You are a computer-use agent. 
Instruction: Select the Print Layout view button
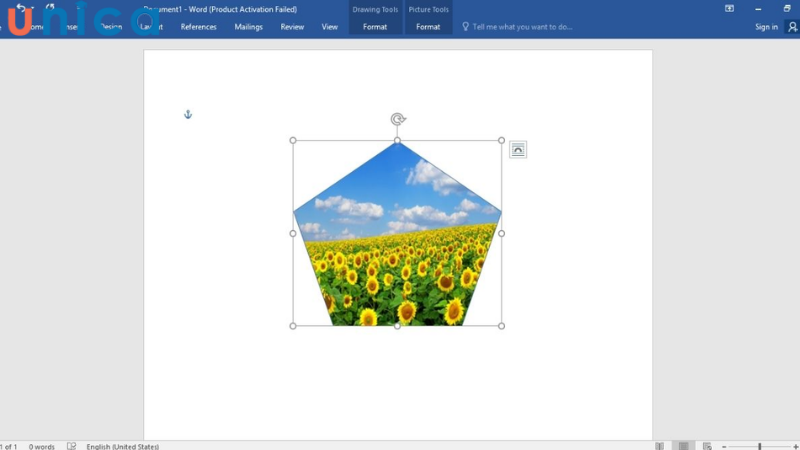(683, 446)
